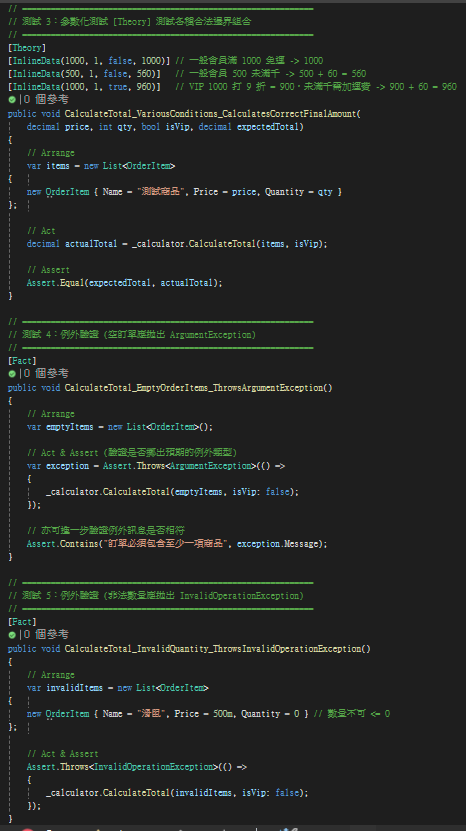
Task: Click the [Fact] attribute above the InvalidQuantity test
Action: point(22,622)
